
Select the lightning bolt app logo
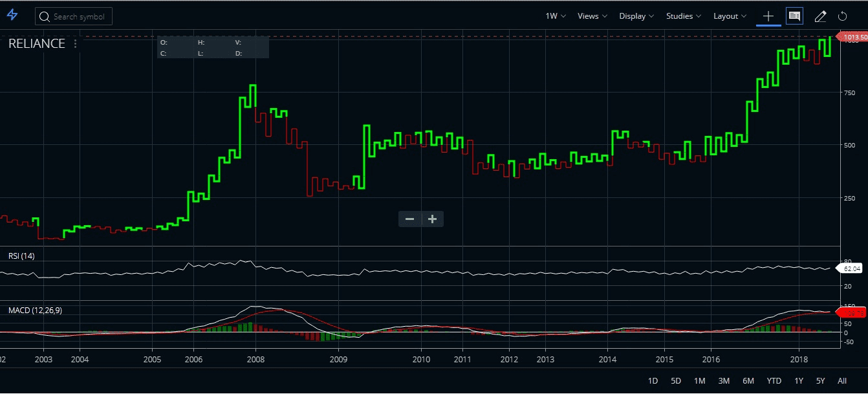click(12, 16)
